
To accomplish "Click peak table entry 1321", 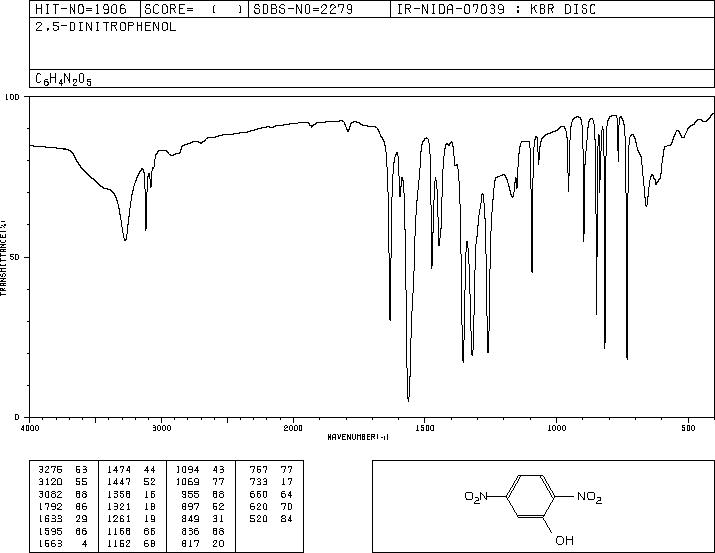I will (x=119, y=507).
